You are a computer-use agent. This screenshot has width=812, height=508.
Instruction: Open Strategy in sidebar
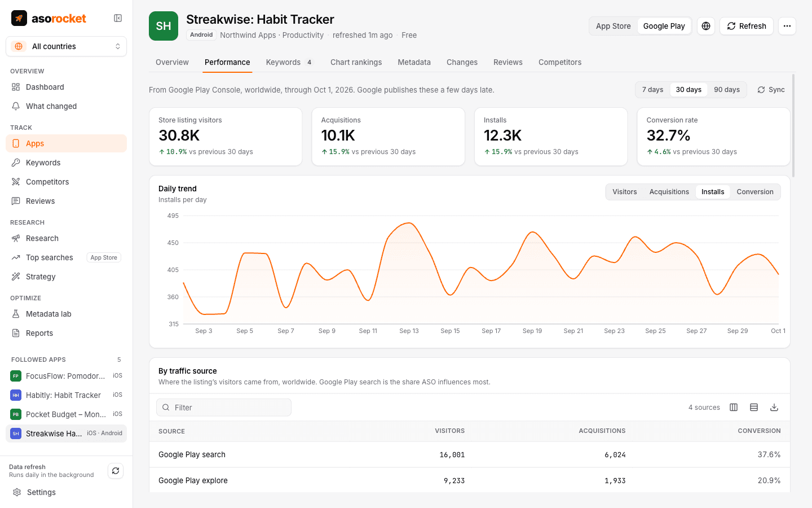point(67,277)
